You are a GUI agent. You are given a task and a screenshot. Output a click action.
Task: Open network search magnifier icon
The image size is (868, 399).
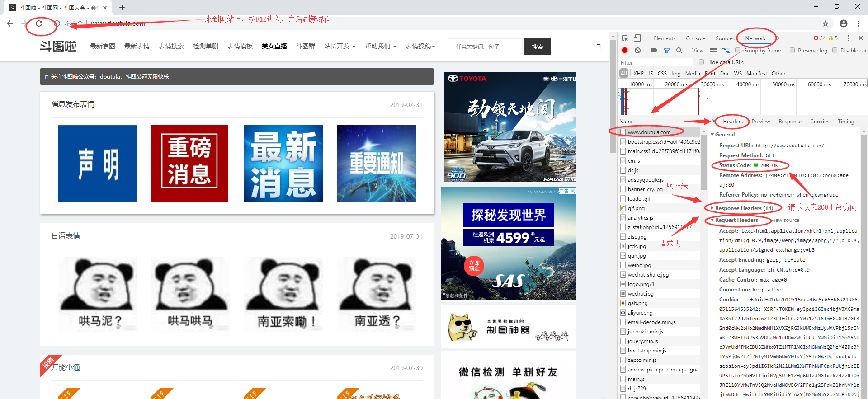click(679, 50)
